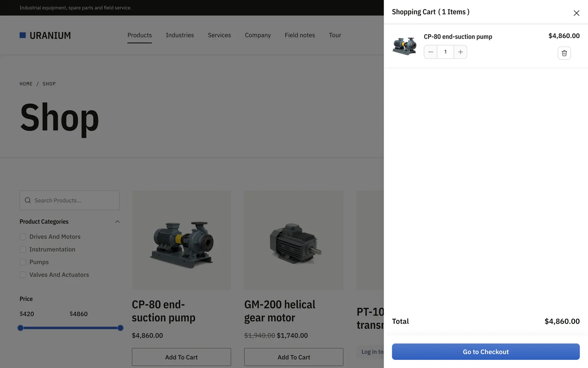Open the Company menu

(258, 35)
